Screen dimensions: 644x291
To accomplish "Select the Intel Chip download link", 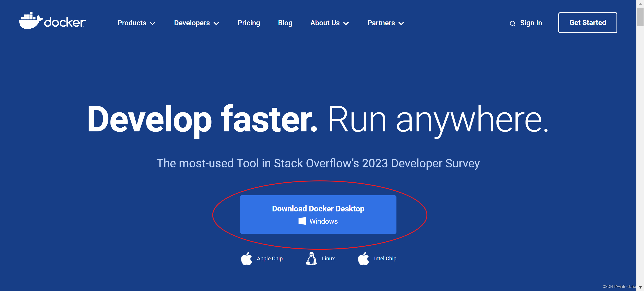I will tap(385, 259).
